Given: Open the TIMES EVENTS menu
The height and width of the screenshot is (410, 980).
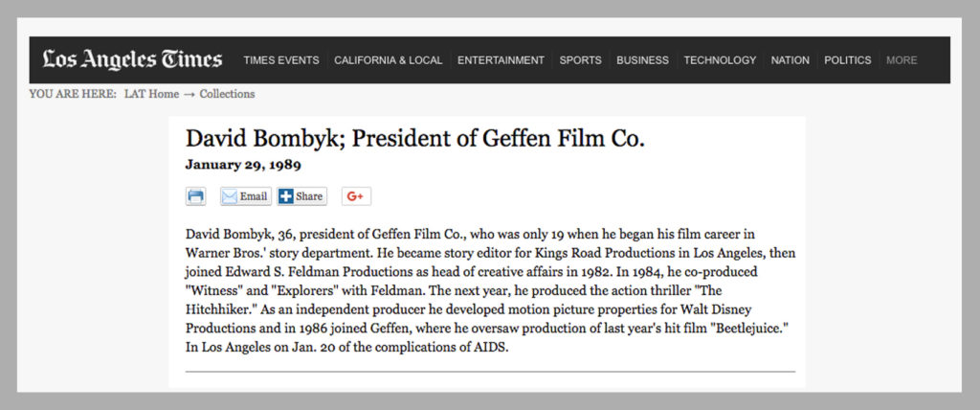Looking at the screenshot, I should pos(281,60).
